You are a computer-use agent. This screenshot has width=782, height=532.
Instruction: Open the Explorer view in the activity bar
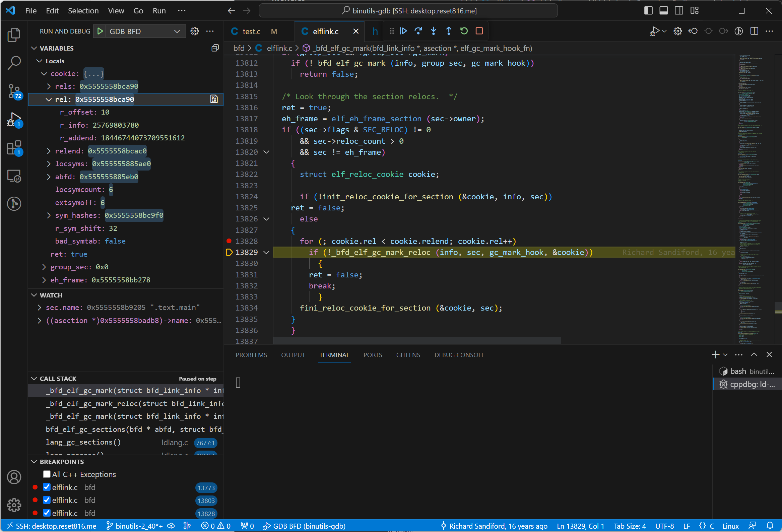click(14, 35)
